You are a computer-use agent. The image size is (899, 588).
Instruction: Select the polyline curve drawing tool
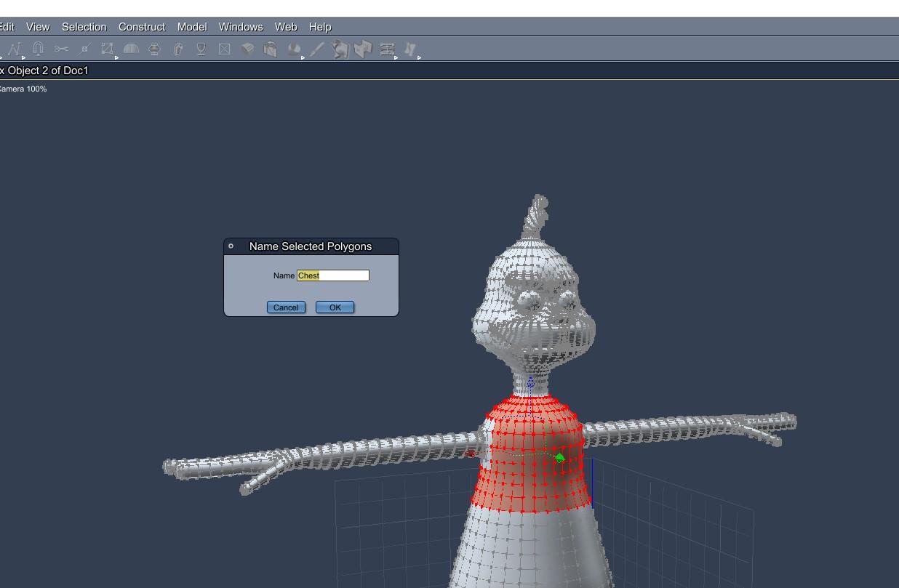[14, 49]
